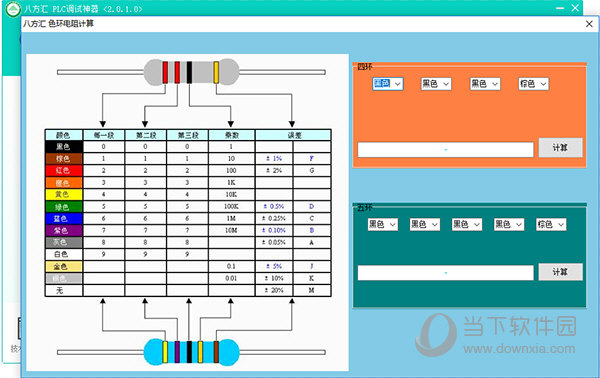Click the 10M multiplier cell

[232, 230]
